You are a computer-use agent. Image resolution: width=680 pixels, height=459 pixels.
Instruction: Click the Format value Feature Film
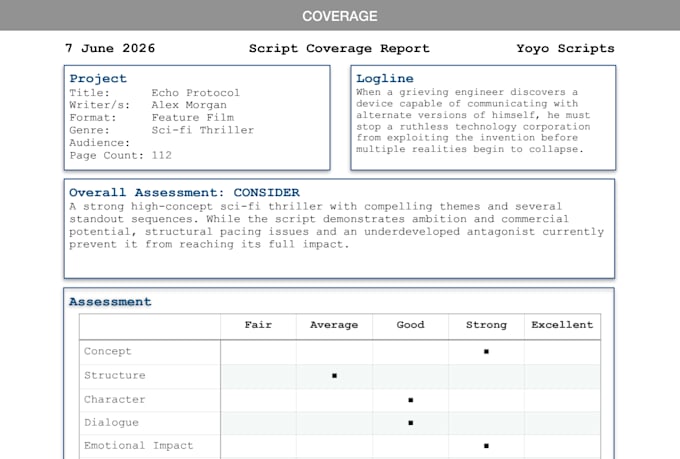pos(193,118)
